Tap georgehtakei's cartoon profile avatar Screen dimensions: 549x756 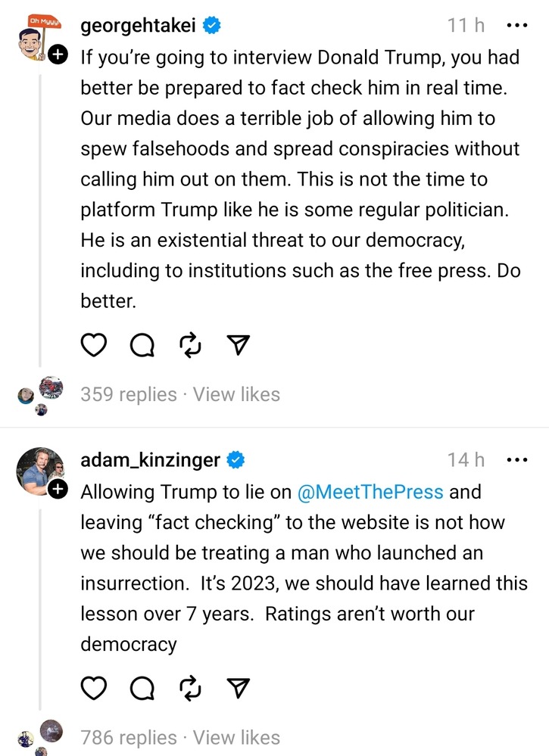38,38
